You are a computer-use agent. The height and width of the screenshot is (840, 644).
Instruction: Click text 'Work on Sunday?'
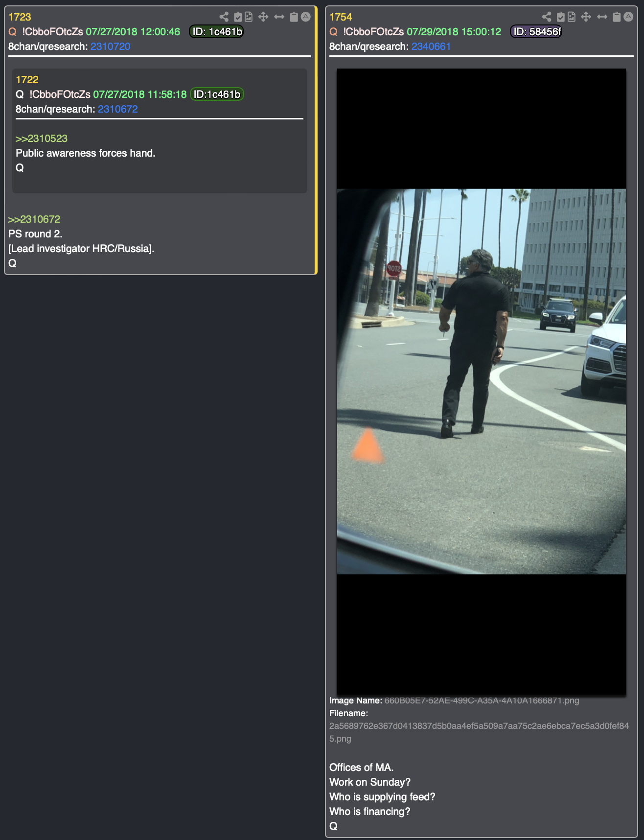[x=370, y=782]
